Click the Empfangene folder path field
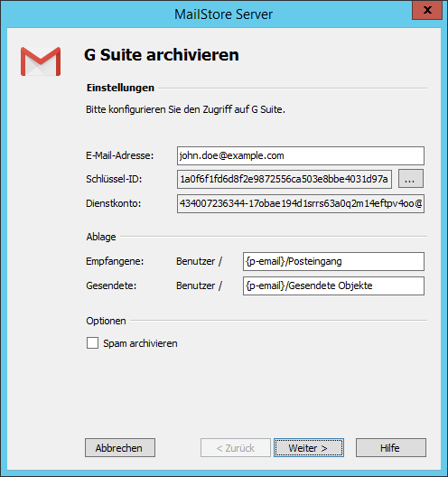The image size is (448, 477). 333,261
